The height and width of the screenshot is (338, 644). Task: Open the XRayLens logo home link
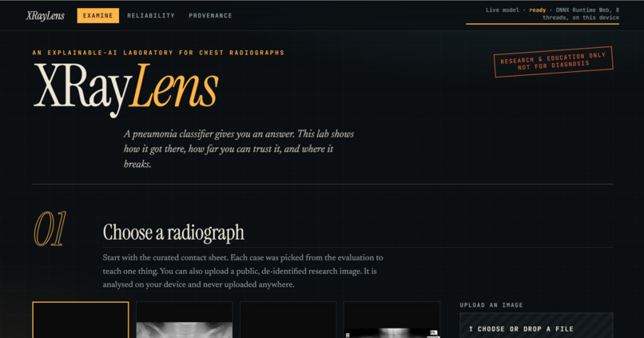46,16
